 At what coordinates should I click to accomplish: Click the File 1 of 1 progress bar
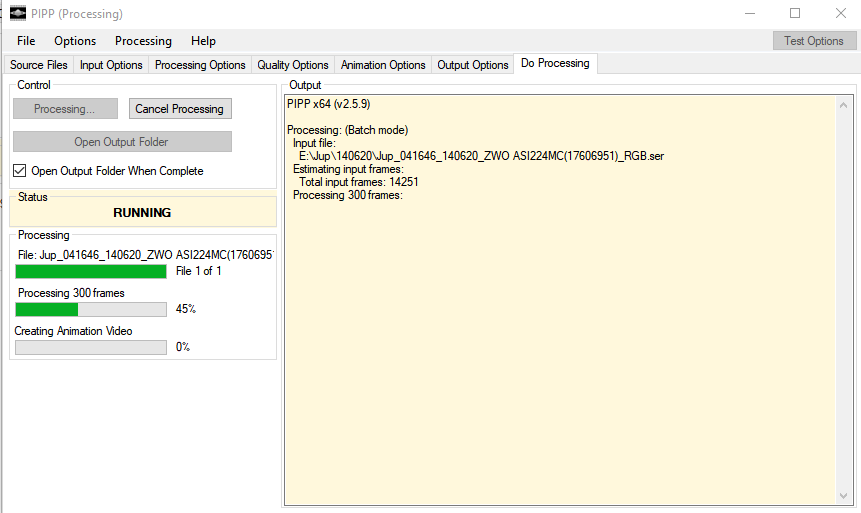(91, 271)
